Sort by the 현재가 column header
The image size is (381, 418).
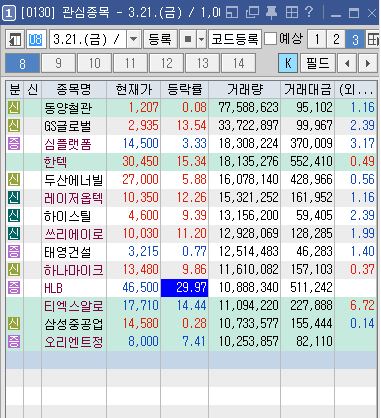(134, 89)
